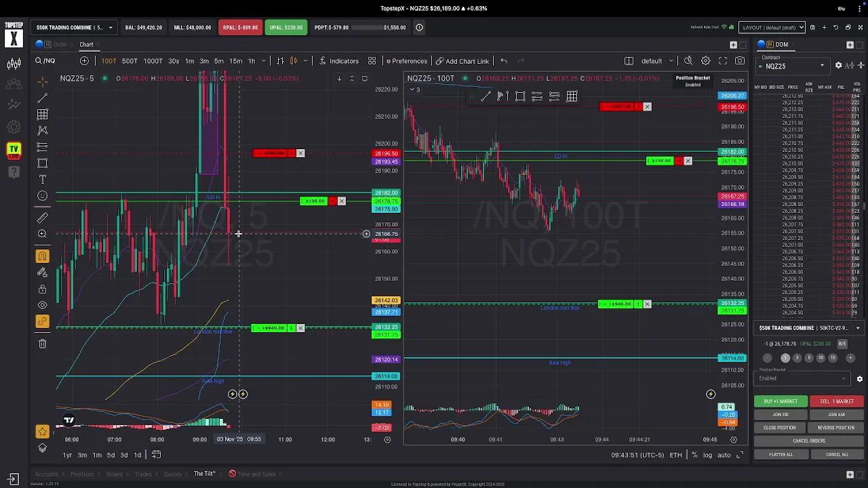
Task: Select the ruler measure tool
Action: tap(42, 218)
